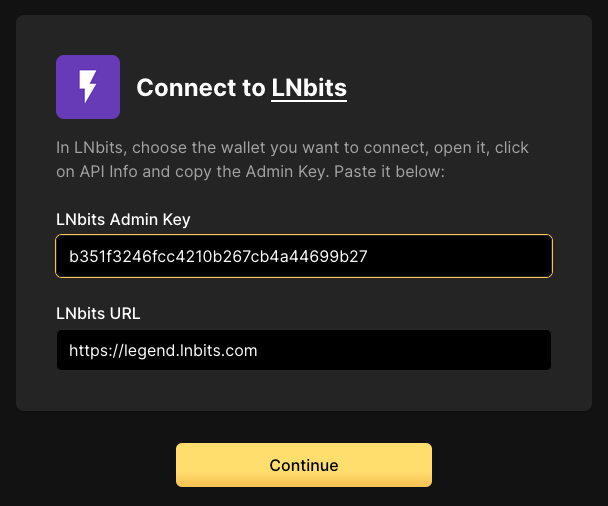Screen dimensions: 608x506
Task: Click the black background left of Continue
Action: [x=90, y=465]
